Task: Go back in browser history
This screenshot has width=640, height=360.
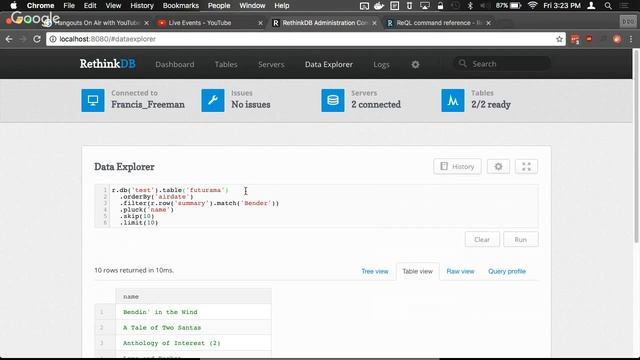Action: 9,39
